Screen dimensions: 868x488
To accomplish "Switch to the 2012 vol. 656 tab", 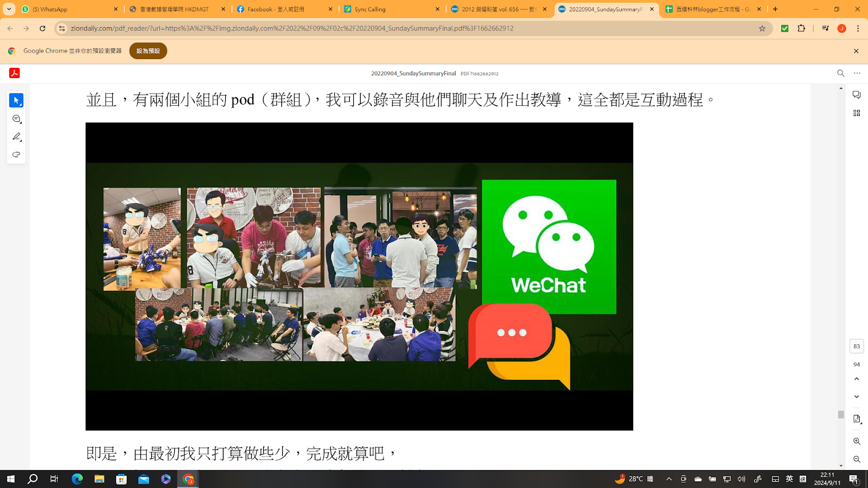I will 499,9.
